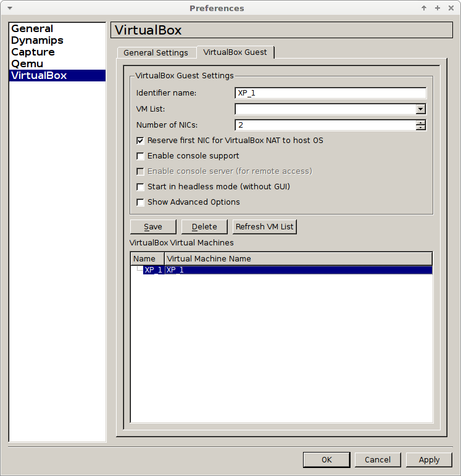Screen dimensions: 461x476
Task: Click the Cancel button
Action: point(378,459)
